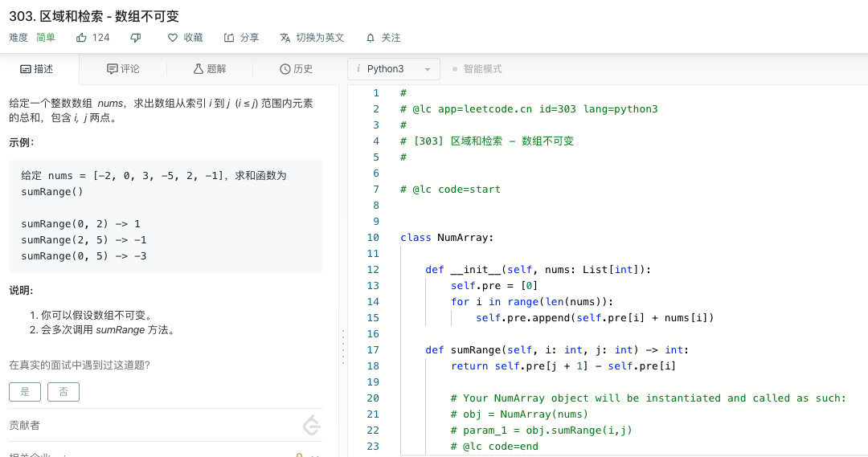The height and width of the screenshot is (457, 868).
Task: Click the param_1 = obj.sumRange comment
Action: [542, 430]
